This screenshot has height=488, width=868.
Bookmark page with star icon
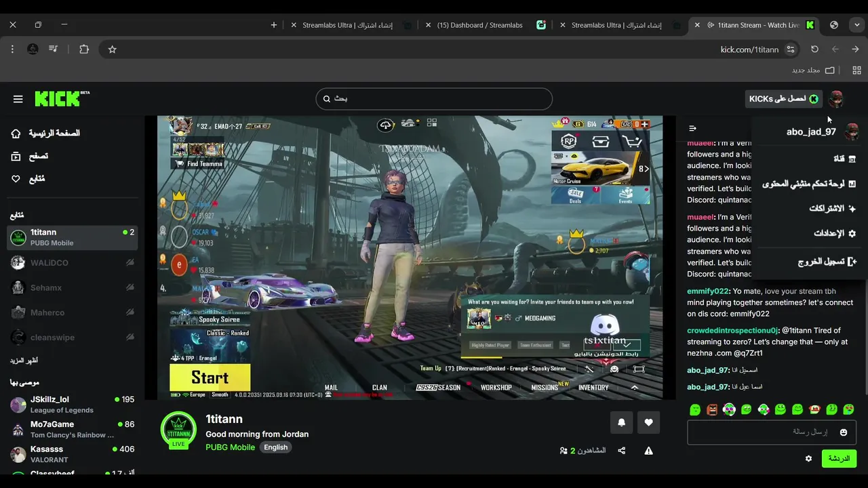(x=113, y=49)
